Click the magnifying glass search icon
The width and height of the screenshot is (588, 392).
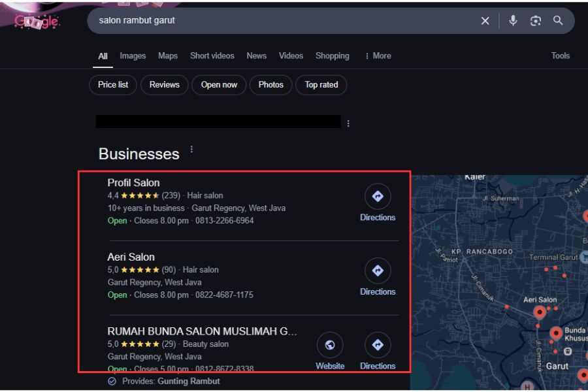click(558, 21)
